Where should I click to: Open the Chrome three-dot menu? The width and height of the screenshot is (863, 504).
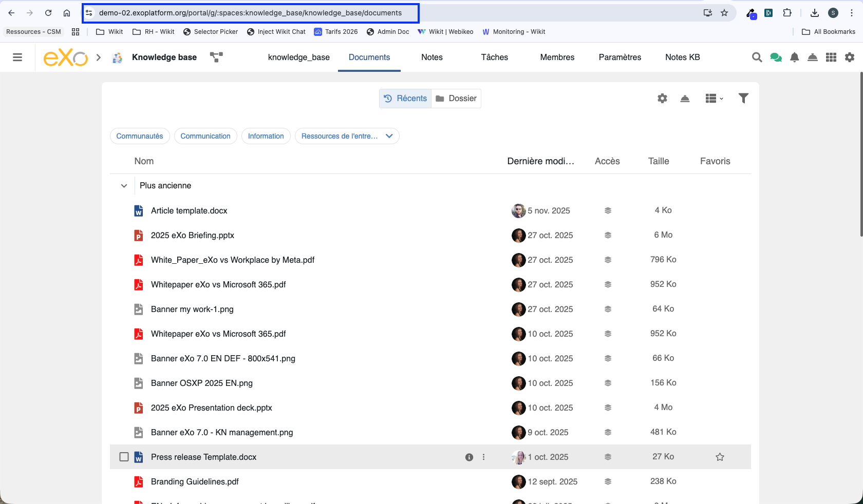point(852,13)
